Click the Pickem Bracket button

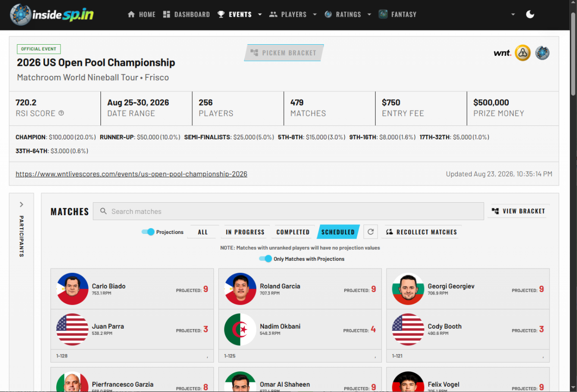pyautogui.click(x=284, y=53)
